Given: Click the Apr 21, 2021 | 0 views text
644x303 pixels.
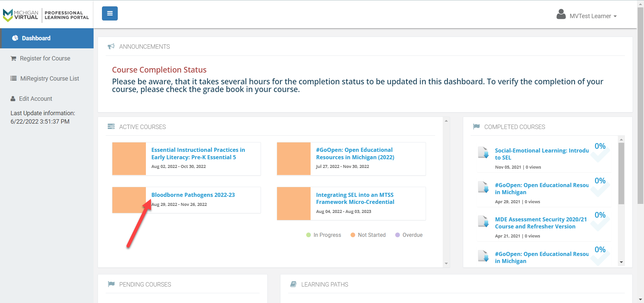Looking at the screenshot, I should [x=518, y=236].
